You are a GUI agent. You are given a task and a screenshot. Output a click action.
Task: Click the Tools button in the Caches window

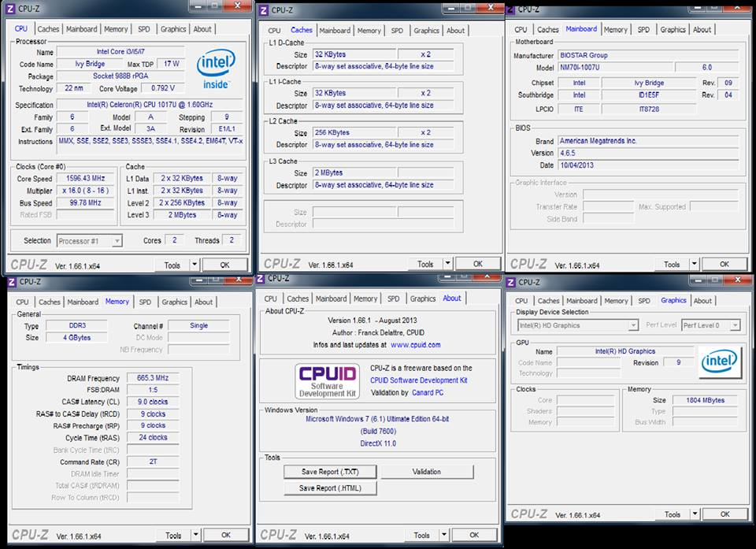424,264
